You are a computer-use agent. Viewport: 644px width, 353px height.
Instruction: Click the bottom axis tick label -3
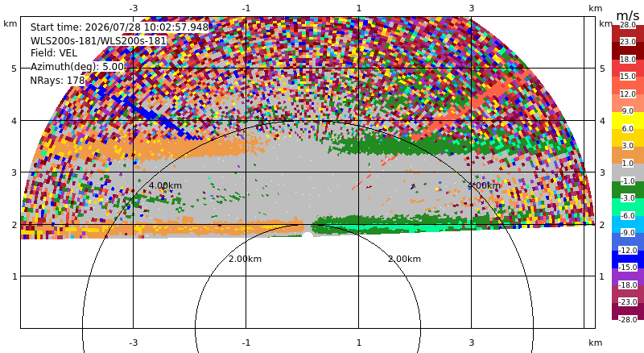(x=133, y=343)
